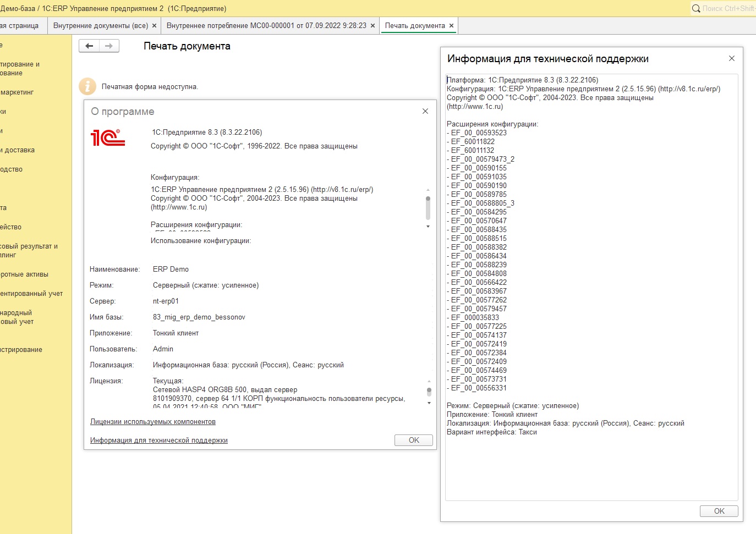Click extension line 'EF_000035833'

(x=473, y=318)
